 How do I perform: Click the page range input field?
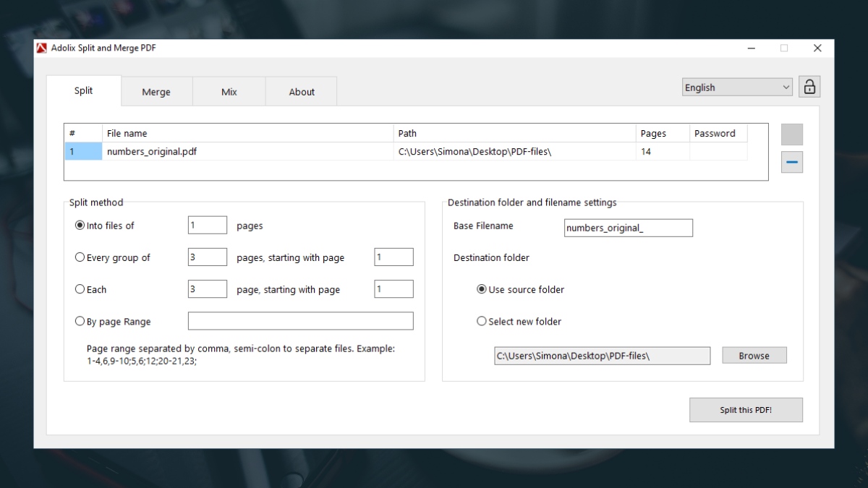coord(301,321)
